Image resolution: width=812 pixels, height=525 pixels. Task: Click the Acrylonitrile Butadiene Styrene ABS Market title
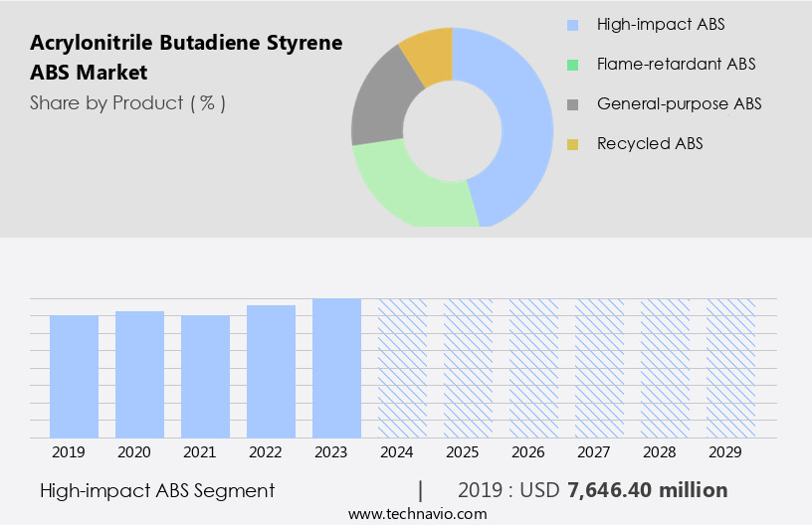[x=186, y=57]
